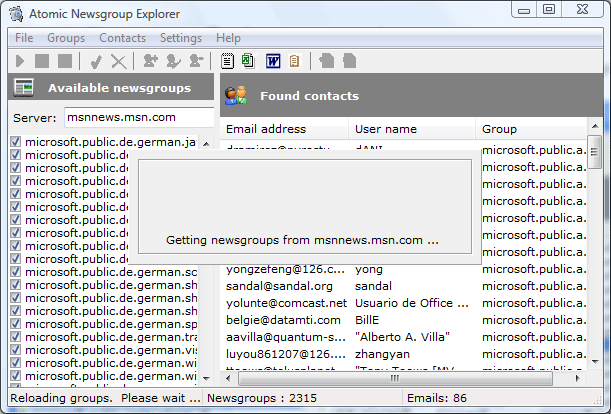Click the 'Newsgroups : 2315' status bar entry
This screenshot has height=414, width=611.
coord(262,398)
